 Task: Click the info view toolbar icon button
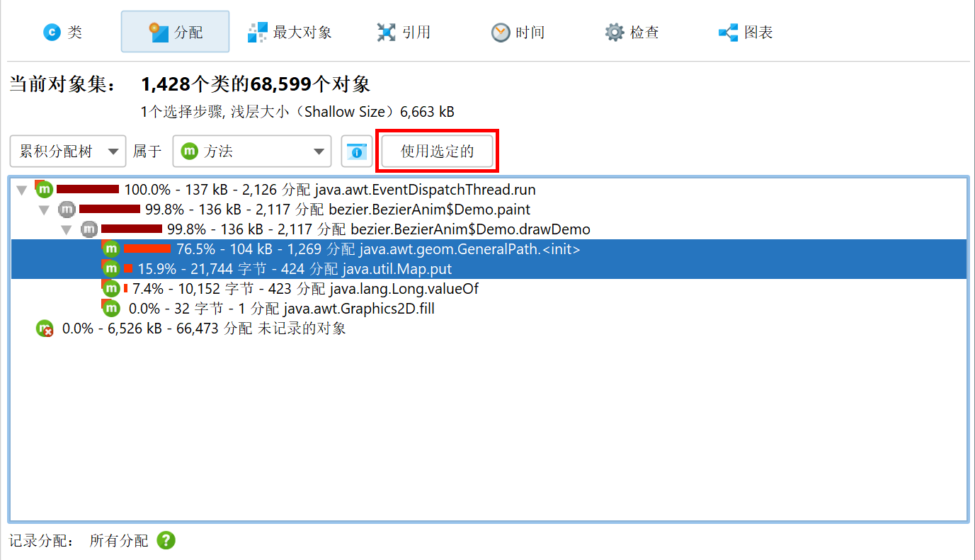tap(357, 151)
